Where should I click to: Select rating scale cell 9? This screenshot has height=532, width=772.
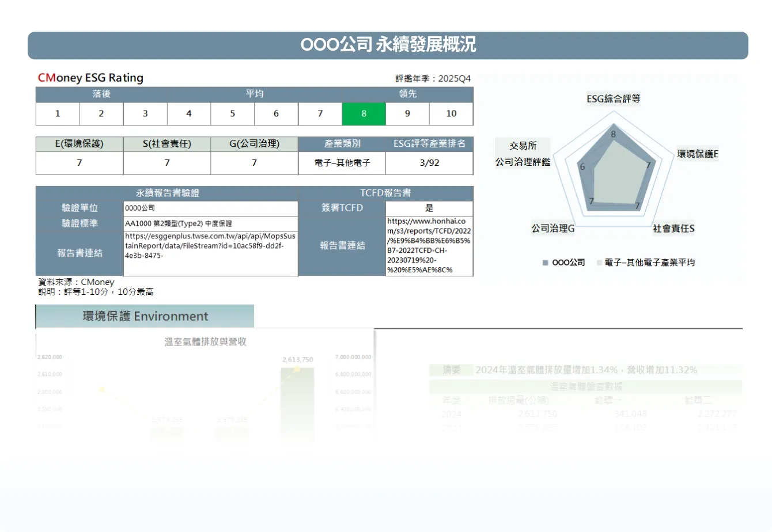point(407,113)
